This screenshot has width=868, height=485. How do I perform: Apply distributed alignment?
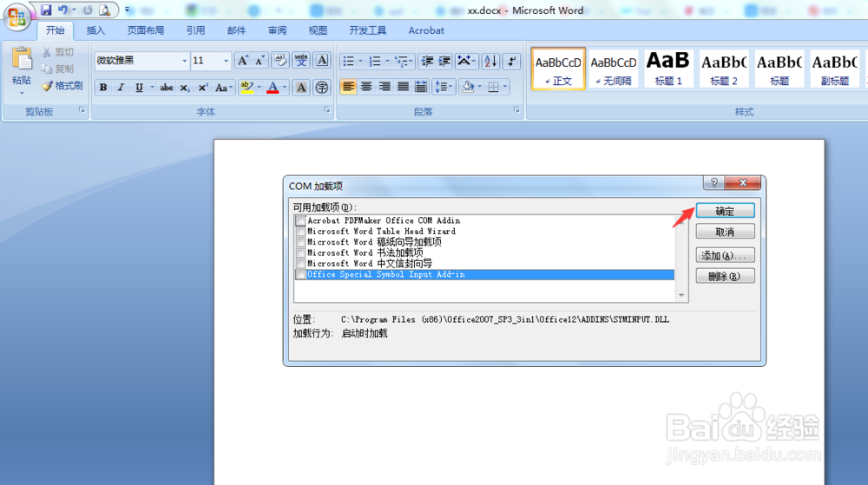click(x=421, y=87)
